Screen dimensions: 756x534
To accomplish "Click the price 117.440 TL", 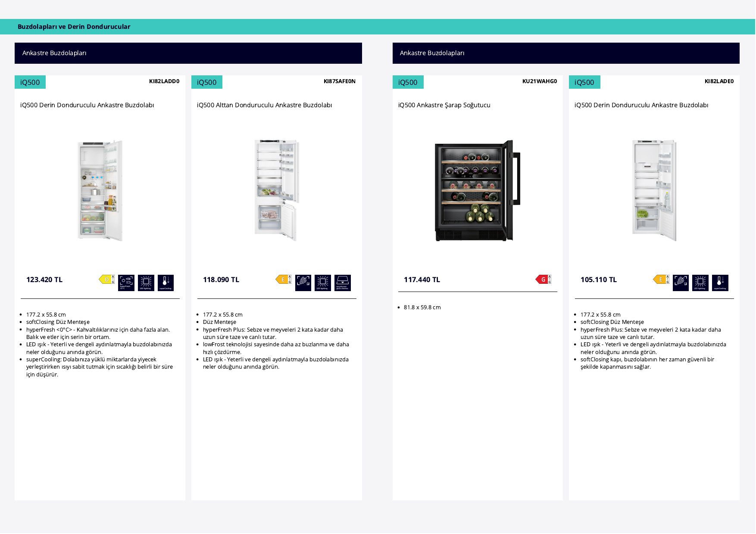I will click(422, 279).
